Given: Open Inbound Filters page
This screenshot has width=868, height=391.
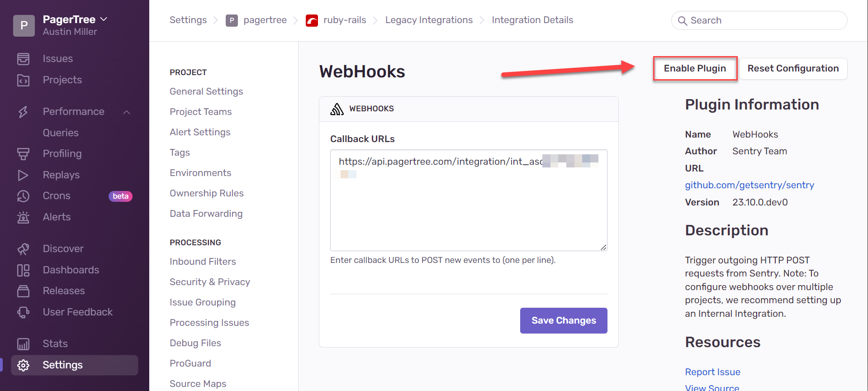Looking at the screenshot, I should (x=203, y=262).
